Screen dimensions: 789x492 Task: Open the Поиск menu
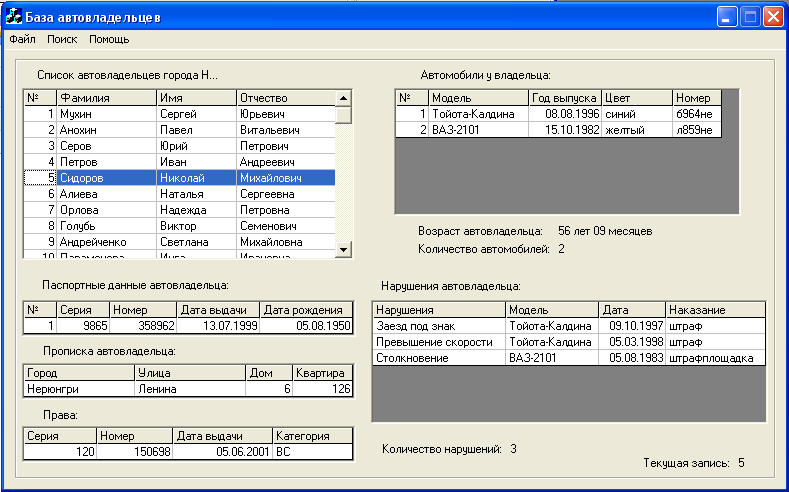pos(62,39)
